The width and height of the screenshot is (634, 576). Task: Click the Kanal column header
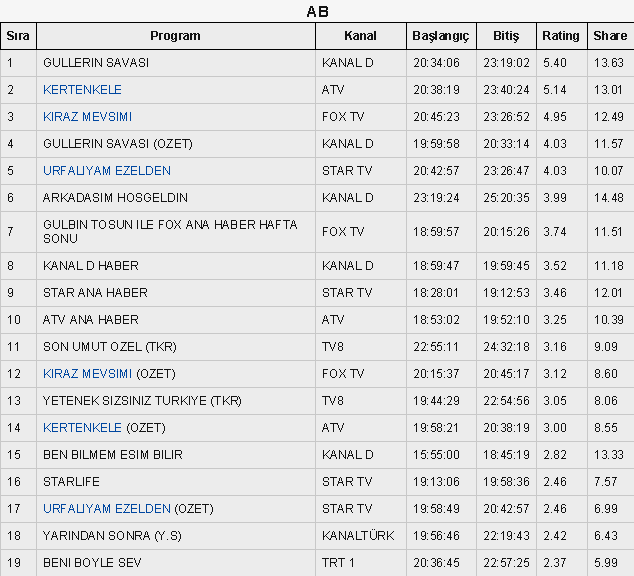361,36
